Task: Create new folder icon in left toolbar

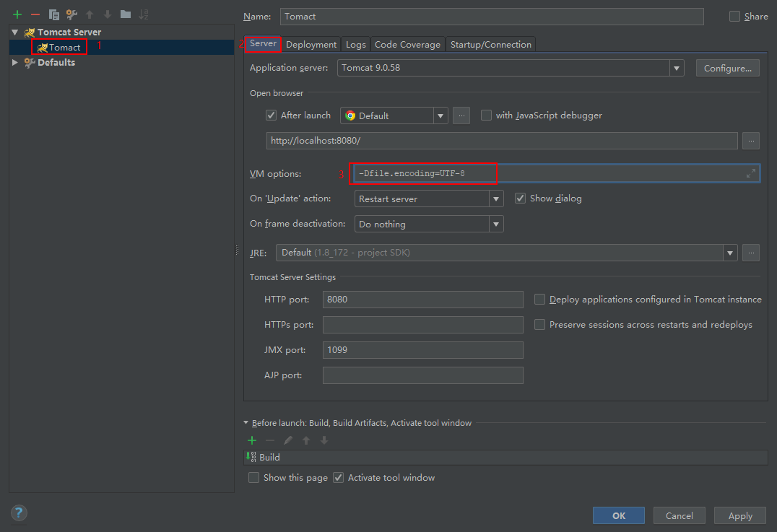Action: (126, 14)
